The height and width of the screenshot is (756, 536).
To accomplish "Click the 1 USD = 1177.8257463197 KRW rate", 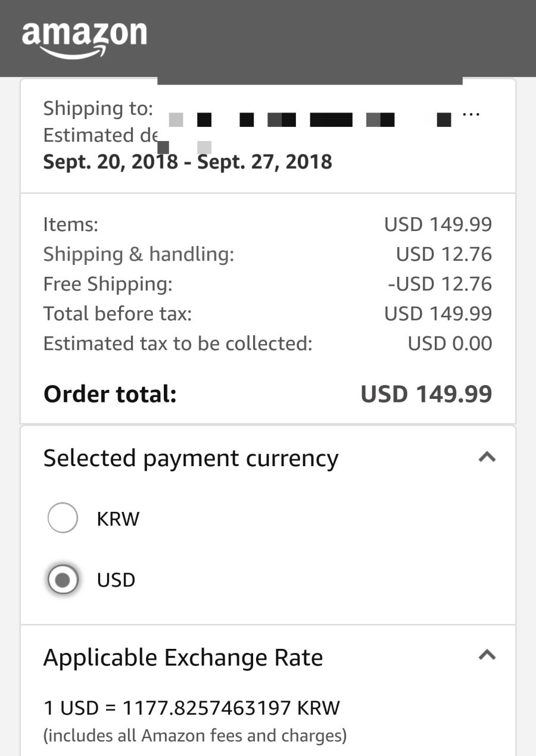I will [x=191, y=708].
